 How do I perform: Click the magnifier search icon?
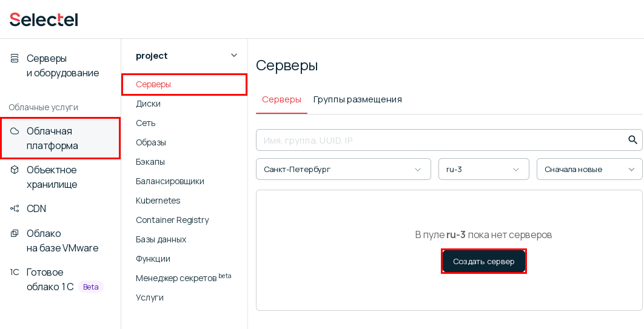tap(632, 140)
